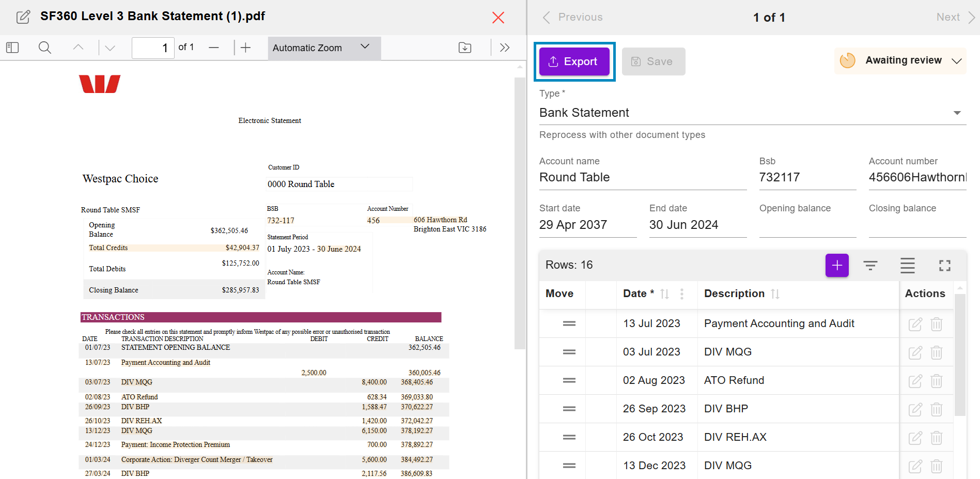Go to Previous document

click(x=572, y=17)
